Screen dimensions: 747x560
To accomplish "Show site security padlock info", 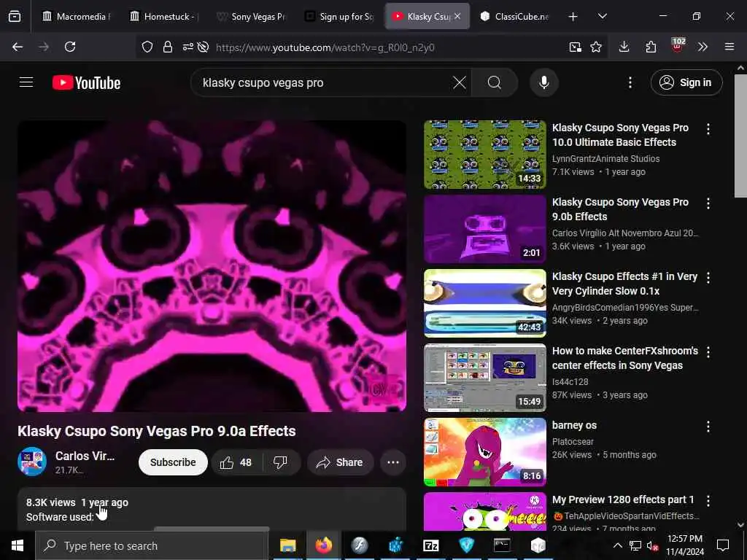I will [167, 47].
